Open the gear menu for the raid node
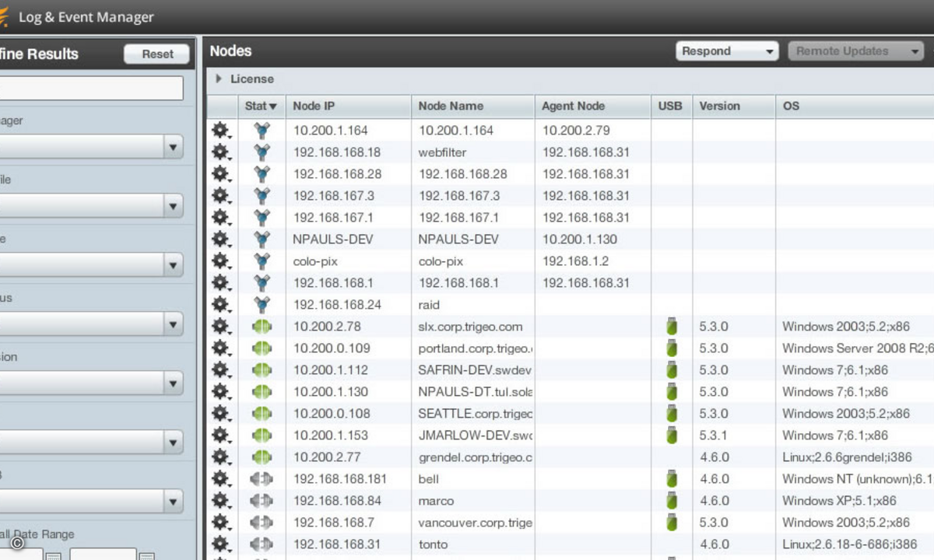 [x=221, y=305]
